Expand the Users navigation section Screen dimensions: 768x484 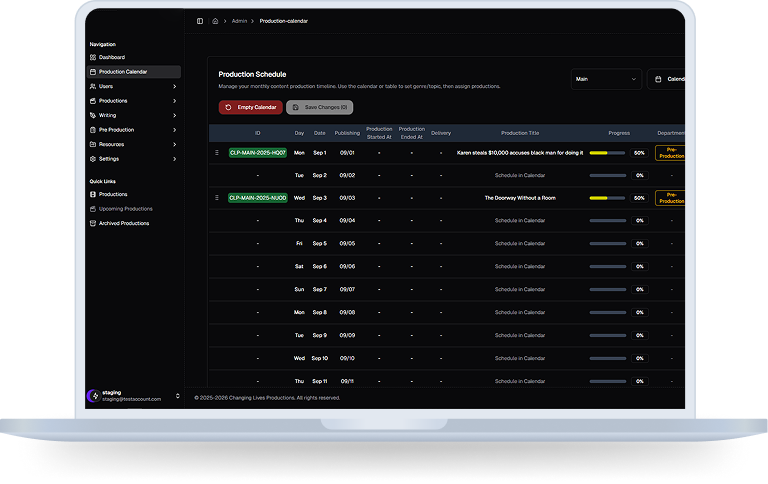pyautogui.click(x=174, y=86)
